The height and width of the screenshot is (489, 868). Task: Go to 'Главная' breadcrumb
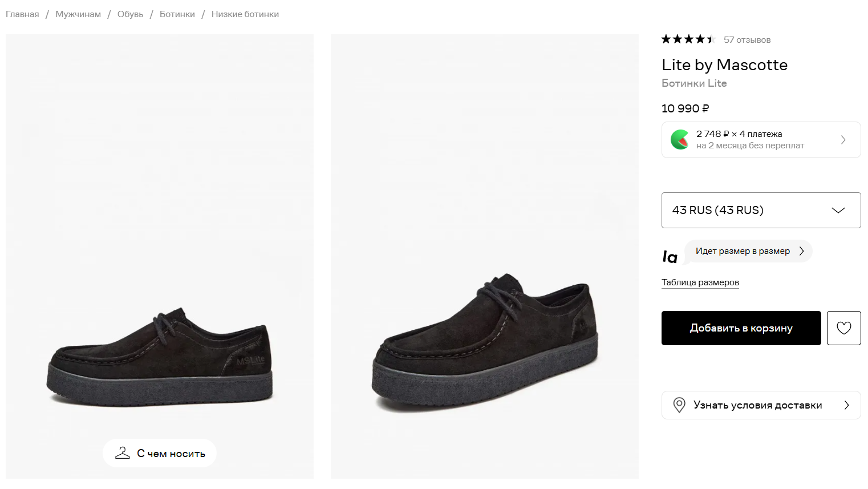point(22,14)
